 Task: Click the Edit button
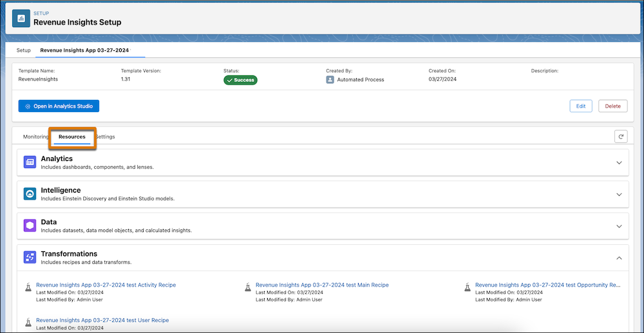pyautogui.click(x=581, y=106)
